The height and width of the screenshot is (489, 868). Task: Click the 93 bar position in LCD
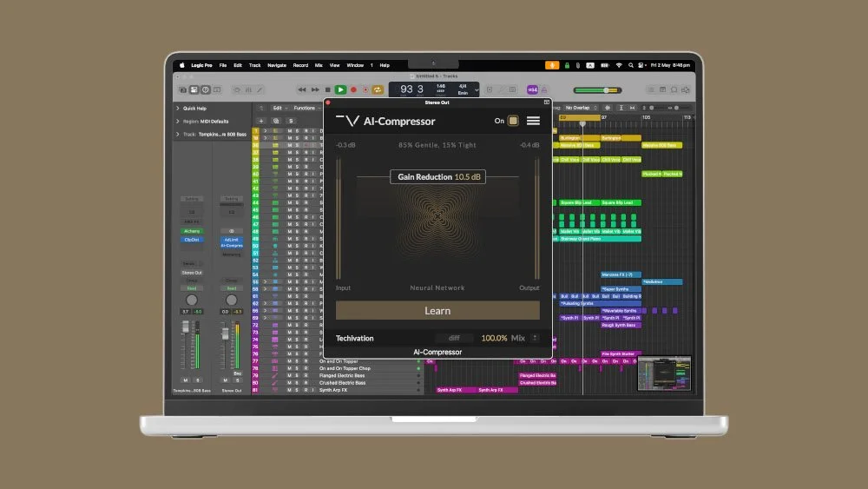tap(406, 89)
